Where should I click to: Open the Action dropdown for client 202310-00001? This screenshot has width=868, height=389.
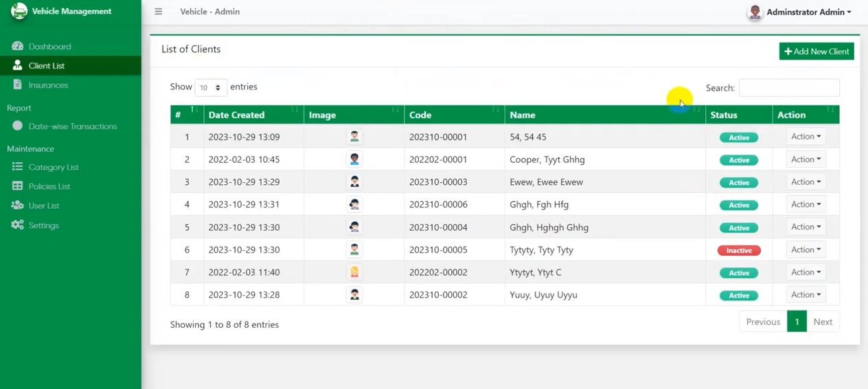pyautogui.click(x=806, y=137)
